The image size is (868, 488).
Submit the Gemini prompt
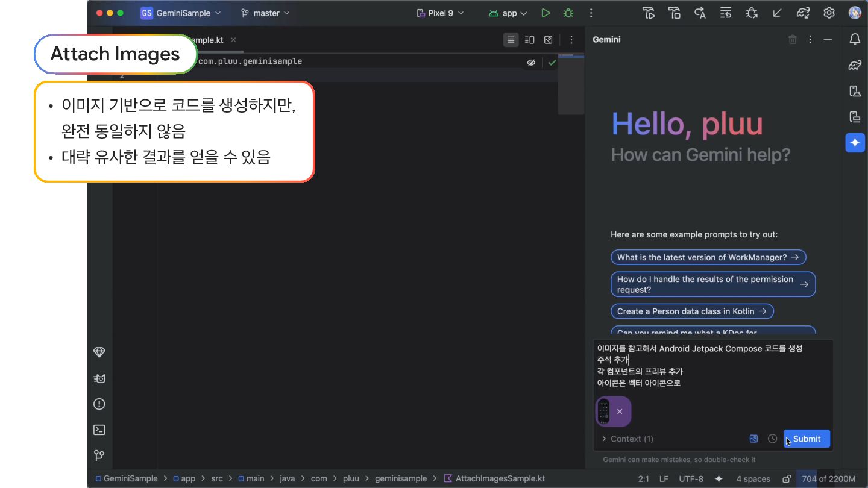(807, 439)
